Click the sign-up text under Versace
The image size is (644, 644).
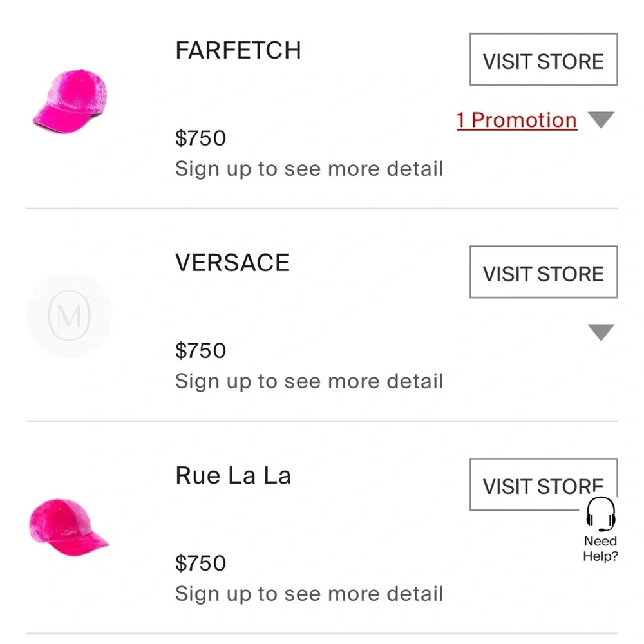click(x=309, y=381)
